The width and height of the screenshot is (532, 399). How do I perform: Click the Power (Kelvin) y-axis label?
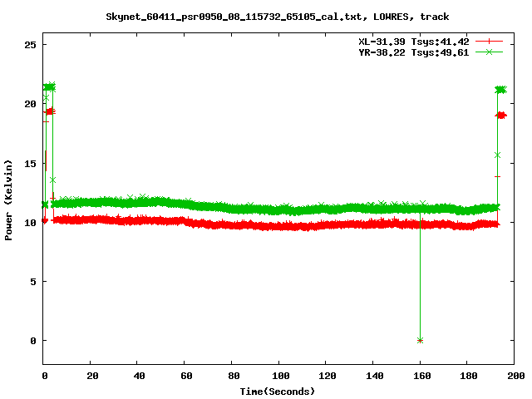coord(8,200)
